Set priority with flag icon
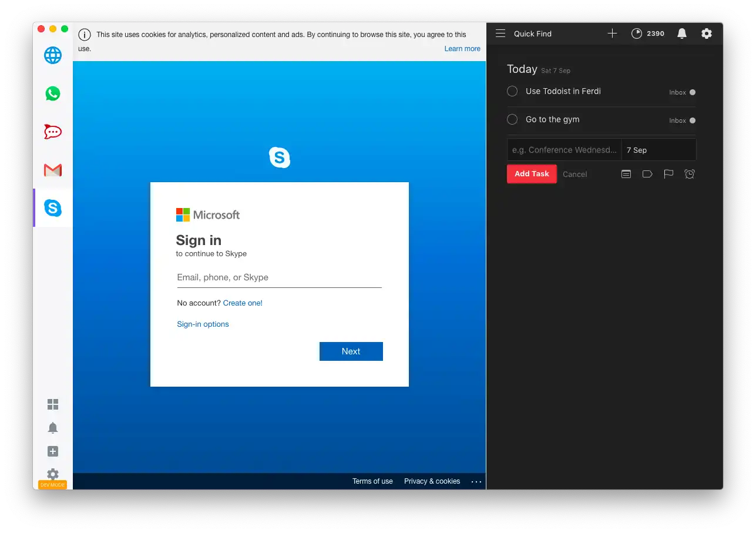Screen dimensions: 756x533 [668, 174]
